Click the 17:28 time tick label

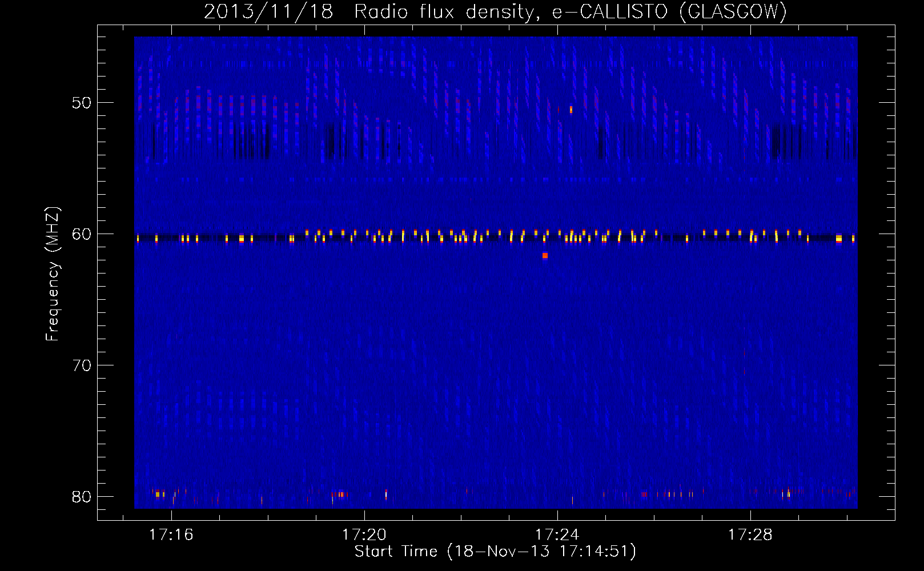click(x=750, y=534)
